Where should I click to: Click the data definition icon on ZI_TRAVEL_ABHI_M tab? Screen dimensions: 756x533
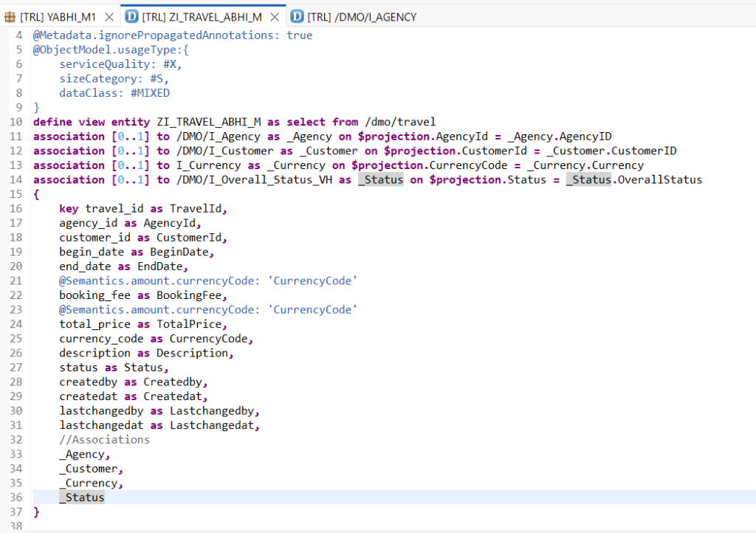click(131, 16)
